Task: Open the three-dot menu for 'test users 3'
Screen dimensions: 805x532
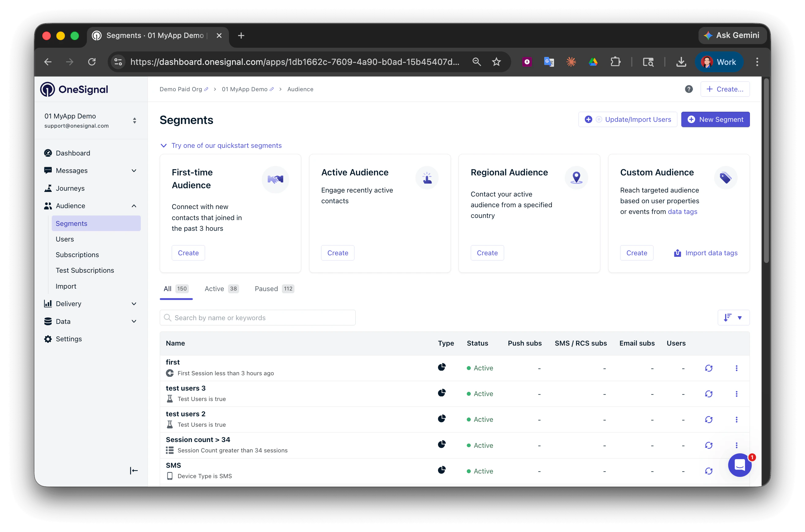Action: click(x=736, y=394)
